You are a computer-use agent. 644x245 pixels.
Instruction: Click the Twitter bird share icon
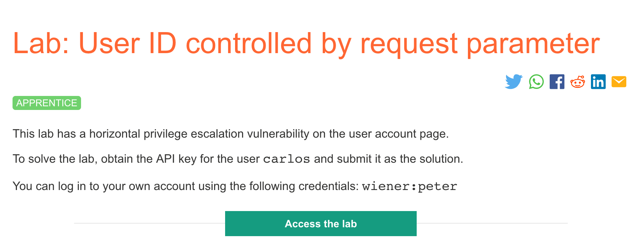(x=514, y=82)
